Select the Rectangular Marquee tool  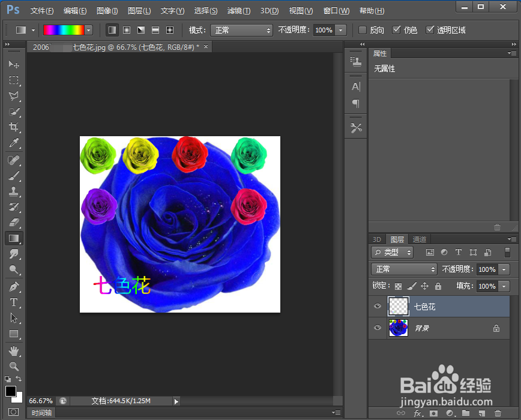pos(14,80)
